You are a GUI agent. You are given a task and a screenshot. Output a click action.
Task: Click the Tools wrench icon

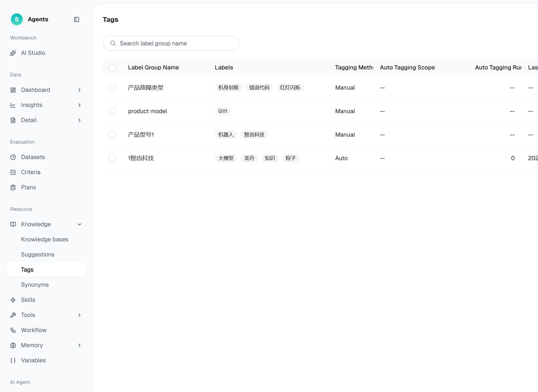(13, 315)
